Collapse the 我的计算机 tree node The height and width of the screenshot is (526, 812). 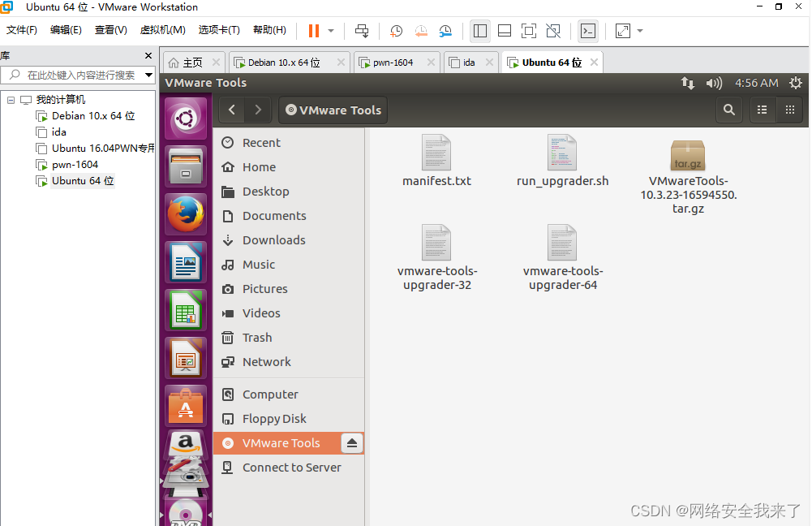click(x=11, y=99)
